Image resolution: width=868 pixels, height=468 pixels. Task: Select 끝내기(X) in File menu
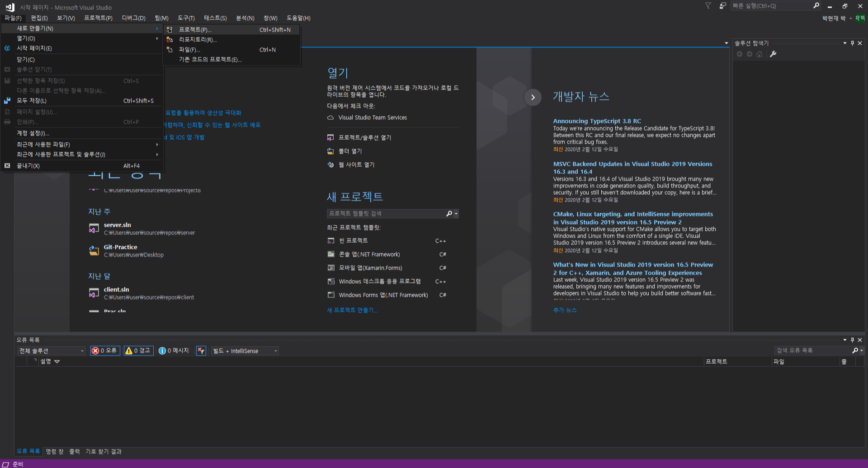(x=81, y=166)
